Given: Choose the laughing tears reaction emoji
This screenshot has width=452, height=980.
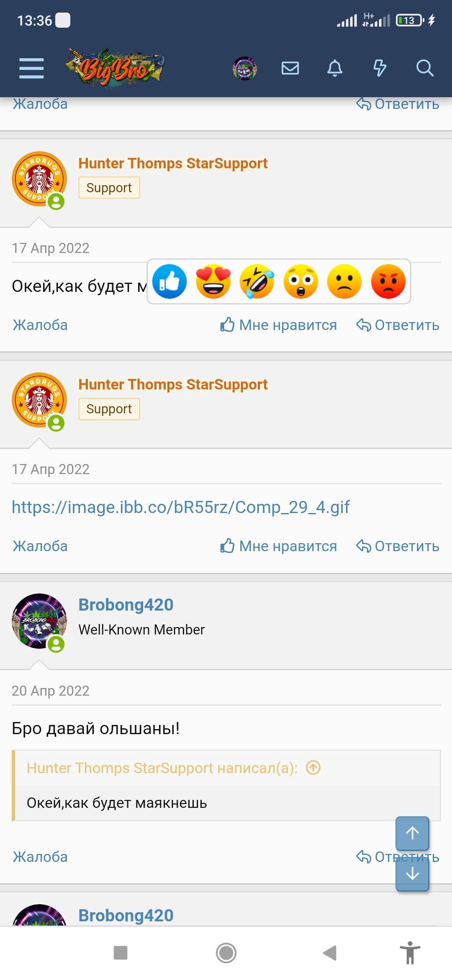Looking at the screenshot, I should pos(257,281).
